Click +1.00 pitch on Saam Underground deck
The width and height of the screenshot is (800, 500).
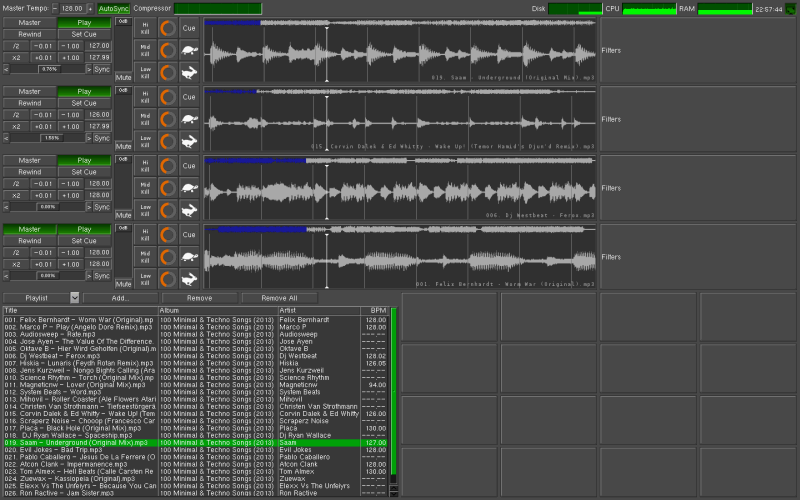pyautogui.click(x=70, y=58)
